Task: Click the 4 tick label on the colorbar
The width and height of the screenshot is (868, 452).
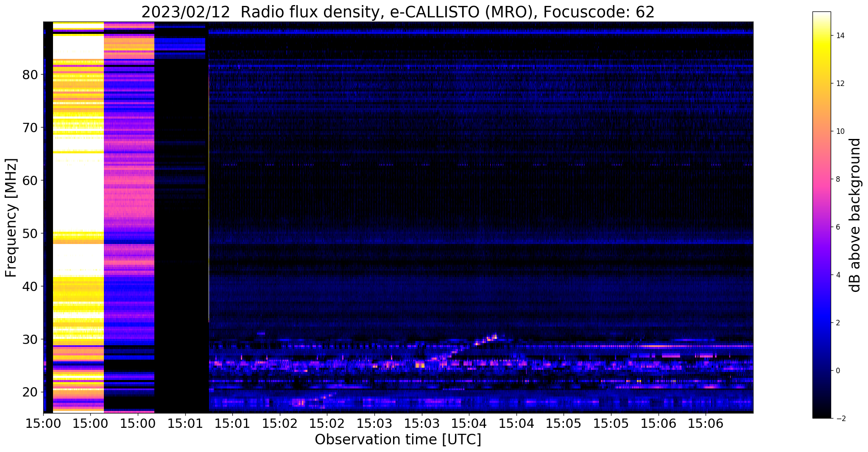Action: point(837,275)
